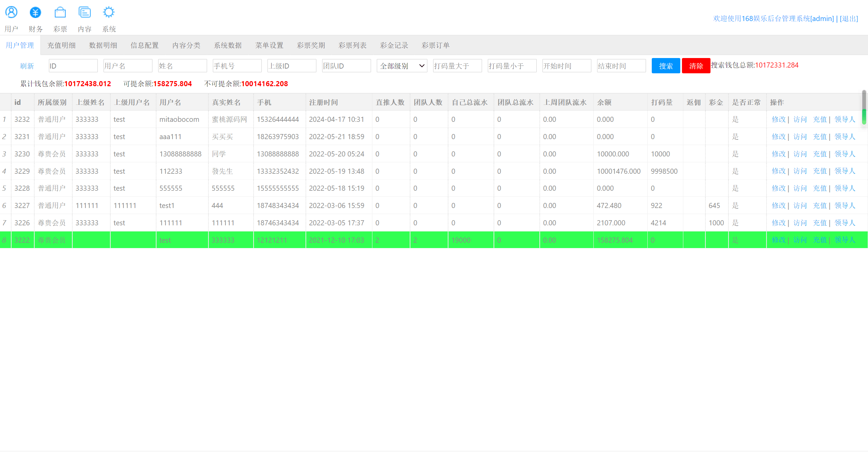Viewport: 868px width, 452px height.
Task: Focus the 开始时间 date input
Action: point(566,66)
